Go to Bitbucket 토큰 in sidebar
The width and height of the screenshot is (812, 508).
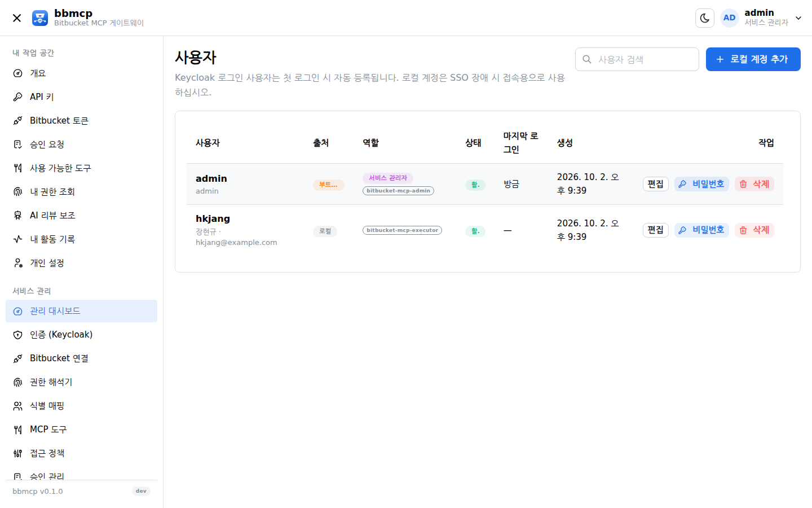pyautogui.click(x=81, y=121)
